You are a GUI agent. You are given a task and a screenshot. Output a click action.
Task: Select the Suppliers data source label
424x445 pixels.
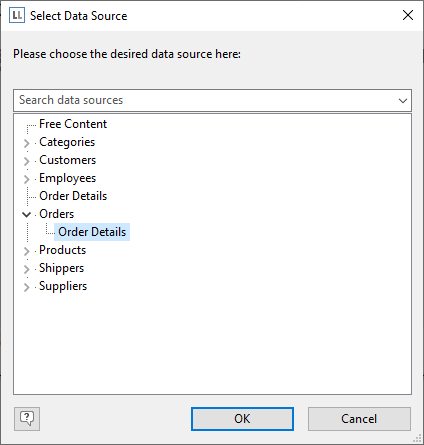(x=63, y=286)
